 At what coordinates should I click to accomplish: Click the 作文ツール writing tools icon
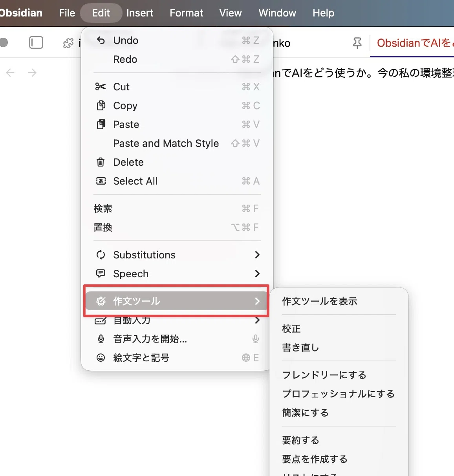click(101, 301)
